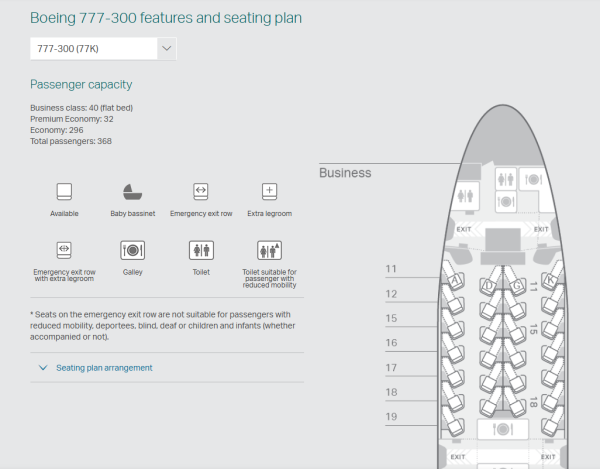Click the Baby bassinet legend icon
Viewport: 600px width, 469px height.
coord(132,191)
